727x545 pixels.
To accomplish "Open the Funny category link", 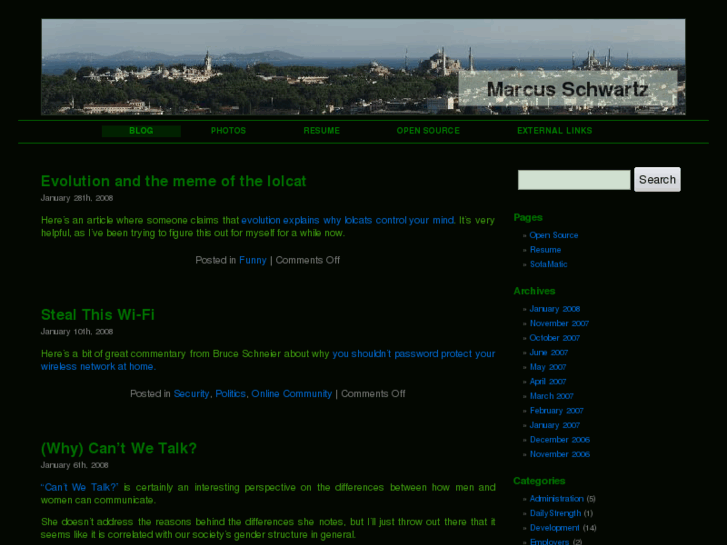I will (x=253, y=260).
